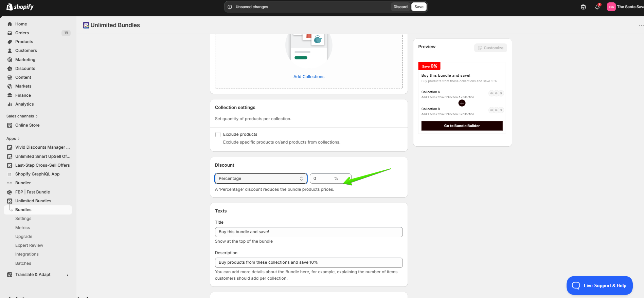Click the Customize preview button

490,48
